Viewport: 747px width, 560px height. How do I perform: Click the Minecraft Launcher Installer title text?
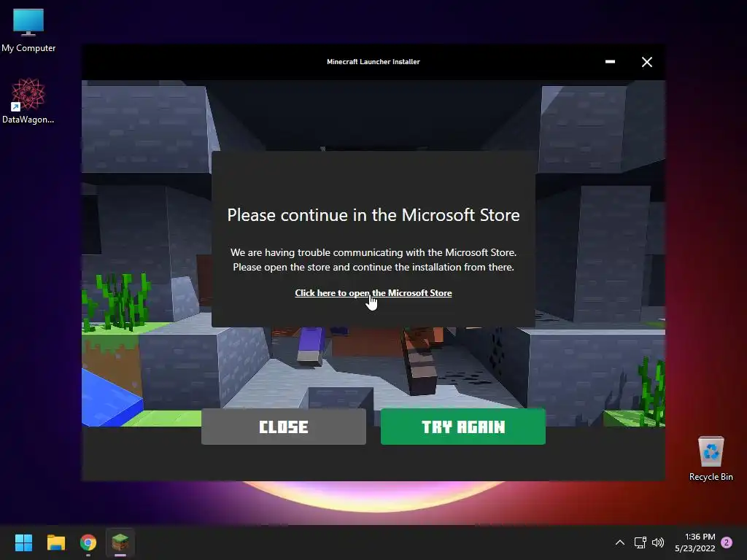(x=373, y=61)
